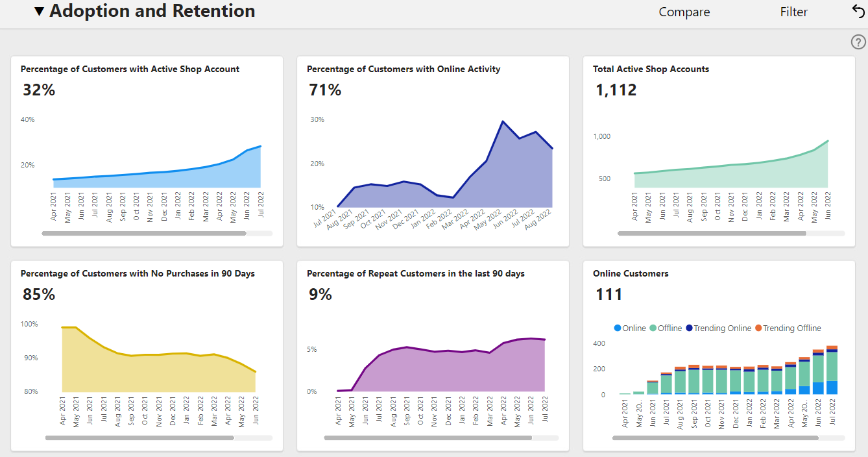868x457 pixels.
Task: Click the 1,112 total accounts value
Action: click(616, 90)
